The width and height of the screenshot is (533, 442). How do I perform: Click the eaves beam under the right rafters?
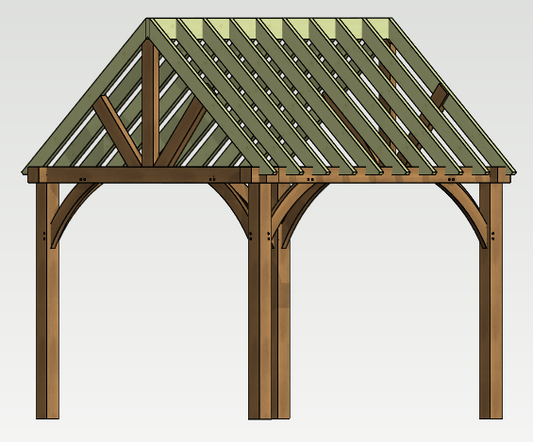(382, 176)
